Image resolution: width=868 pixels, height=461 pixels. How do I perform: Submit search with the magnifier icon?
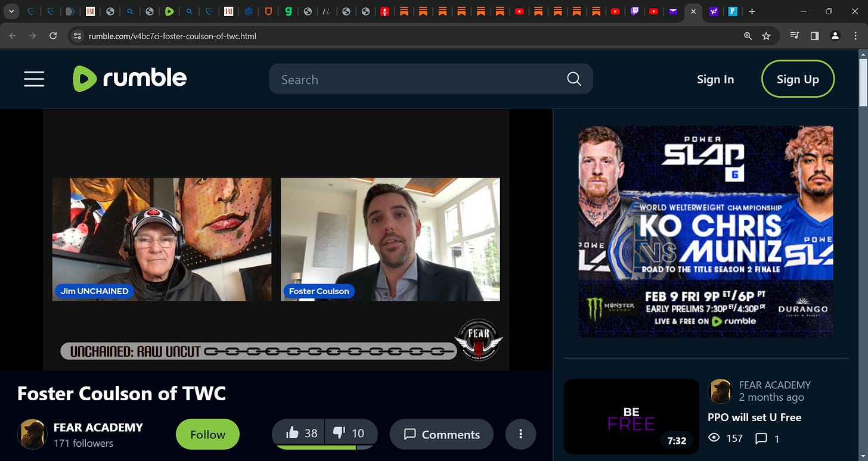click(573, 79)
